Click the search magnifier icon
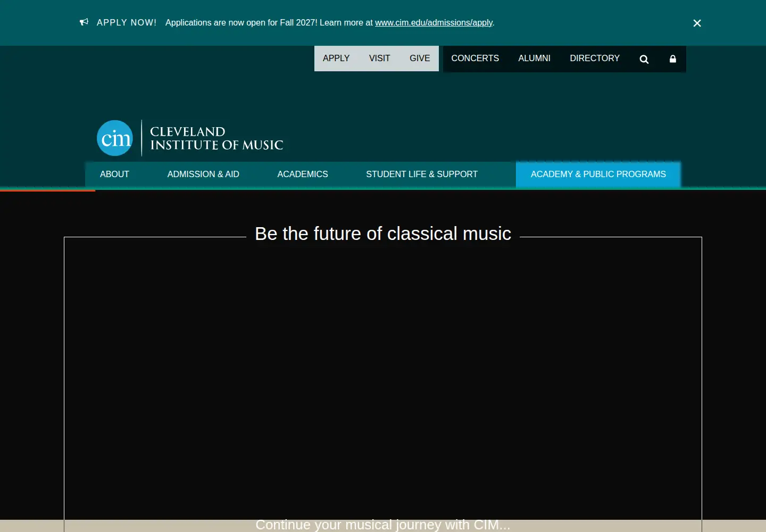Viewport: 766px width, 532px height. coord(644,59)
